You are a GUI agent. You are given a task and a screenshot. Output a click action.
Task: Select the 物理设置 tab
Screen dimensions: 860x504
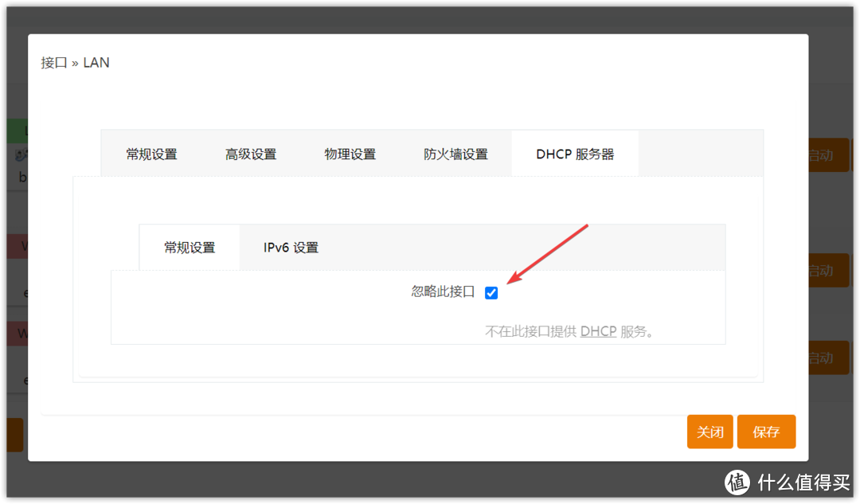(x=350, y=154)
